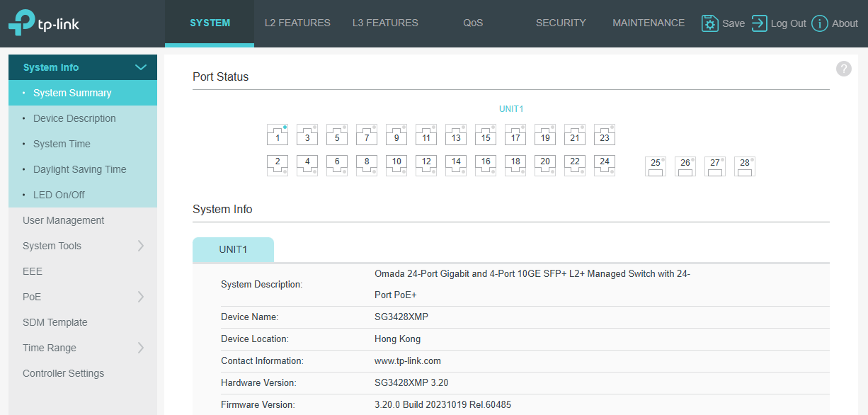Select port 20 icon
The height and width of the screenshot is (415, 868).
click(x=545, y=165)
